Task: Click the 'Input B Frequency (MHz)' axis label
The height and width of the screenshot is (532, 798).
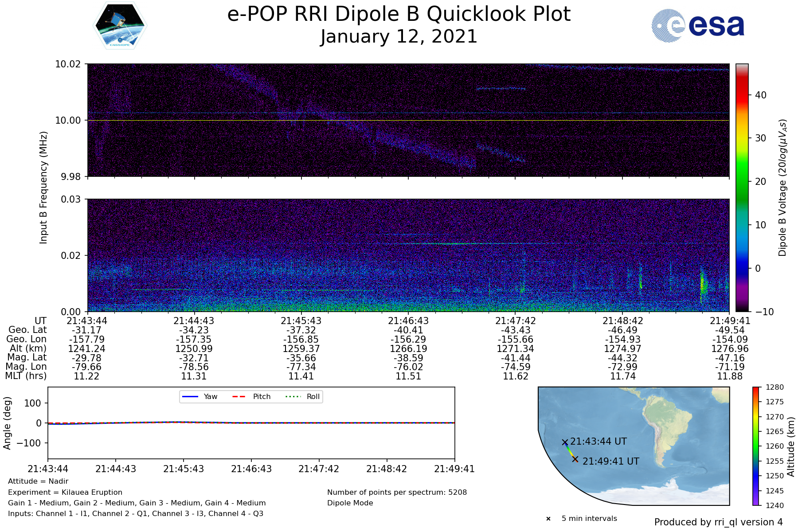Action: (43, 188)
